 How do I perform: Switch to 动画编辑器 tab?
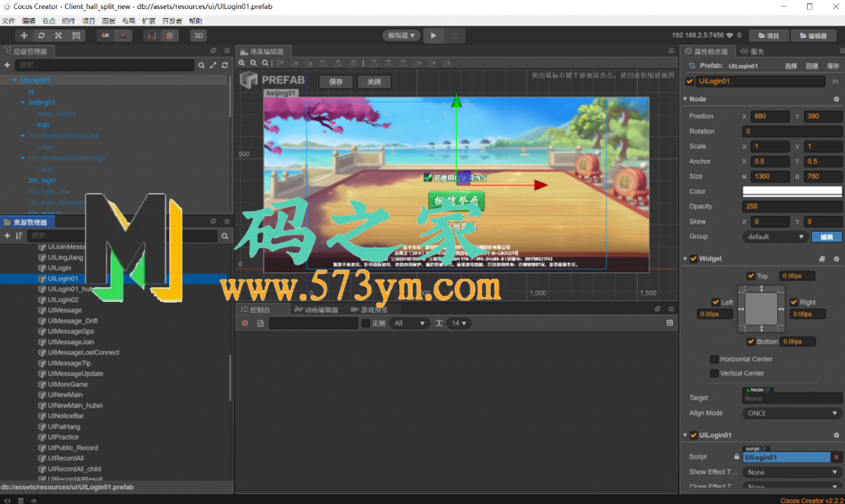[x=316, y=309]
